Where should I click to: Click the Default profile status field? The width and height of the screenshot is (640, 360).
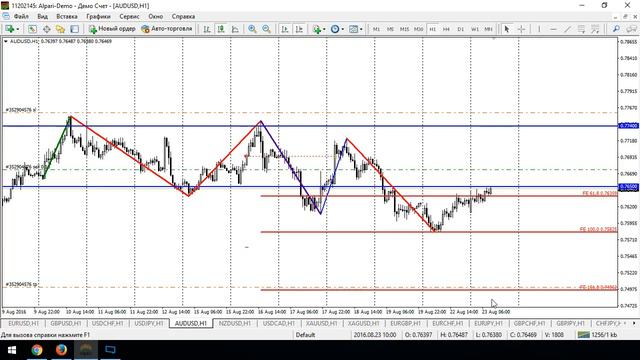(x=305, y=335)
